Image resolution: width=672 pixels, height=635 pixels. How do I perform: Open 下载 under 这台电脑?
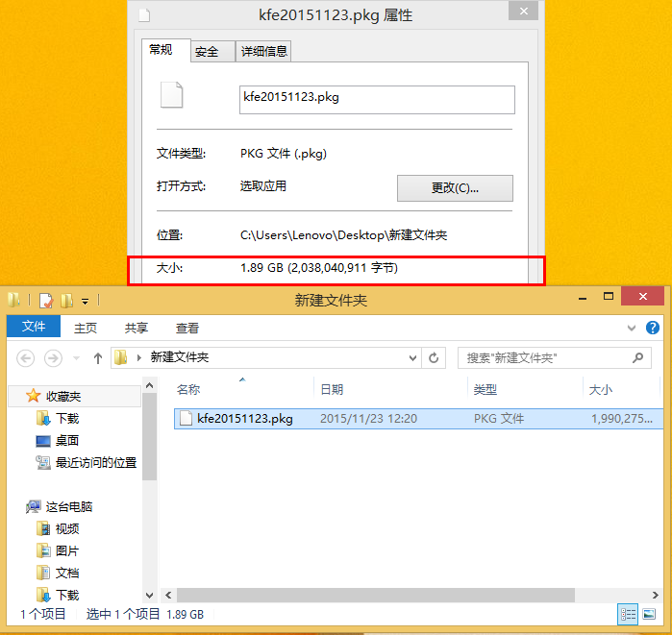[67, 596]
